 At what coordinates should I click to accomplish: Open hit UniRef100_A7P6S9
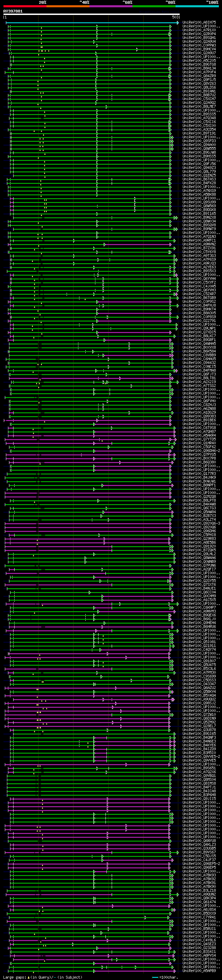[x=199, y=259]
